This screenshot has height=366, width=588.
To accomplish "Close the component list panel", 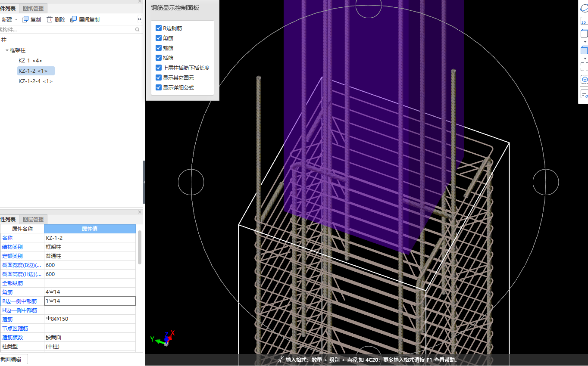I will (x=139, y=1).
